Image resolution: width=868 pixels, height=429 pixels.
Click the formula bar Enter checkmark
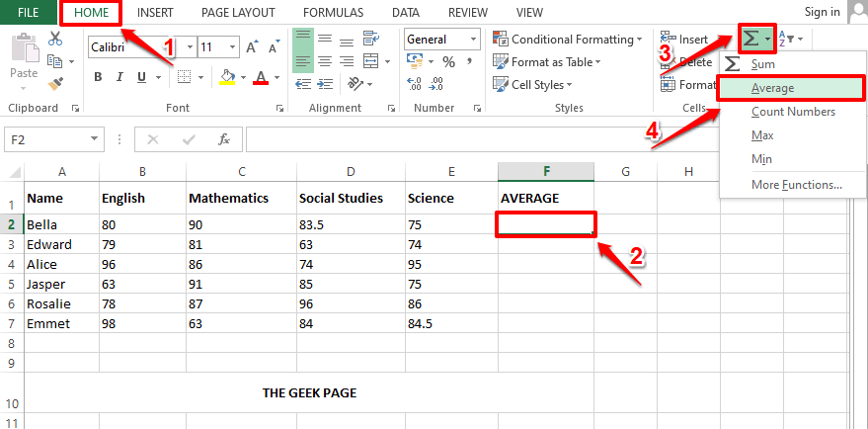[x=189, y=139]
